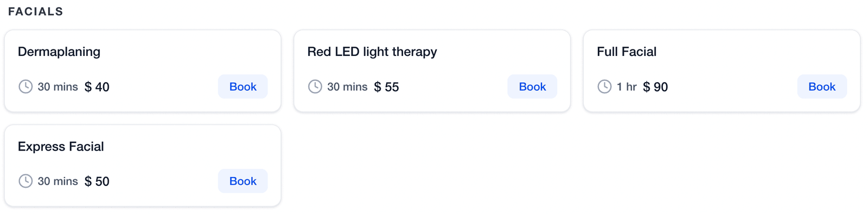Click the Express Facial 30 mins duration
868x214 pixels.
click(58, 181)
